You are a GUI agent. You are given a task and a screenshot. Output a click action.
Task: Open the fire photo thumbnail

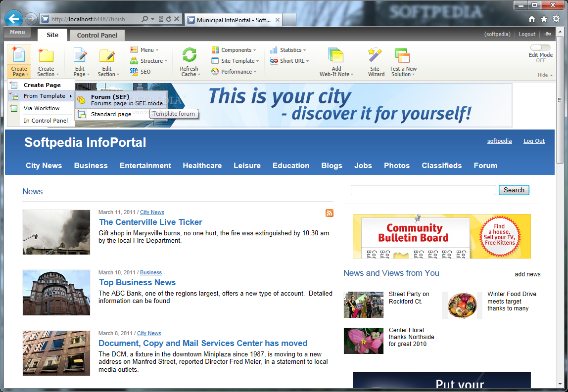point(56,232)
